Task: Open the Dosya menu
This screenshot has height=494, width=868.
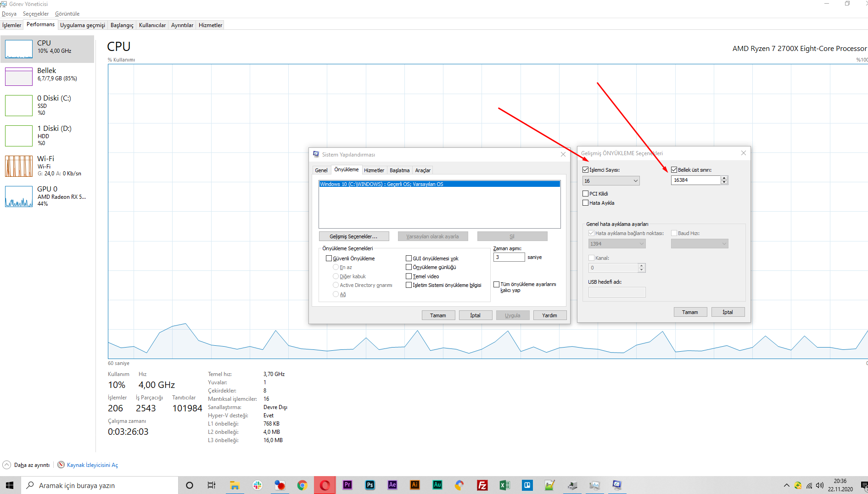Action: coord(9,14)
